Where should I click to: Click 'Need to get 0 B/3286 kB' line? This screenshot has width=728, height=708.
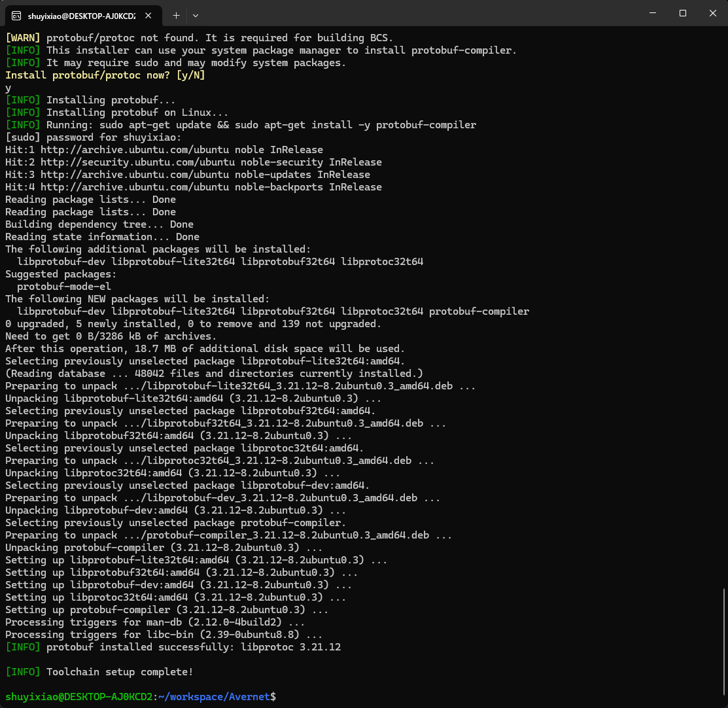pos(111,336)
